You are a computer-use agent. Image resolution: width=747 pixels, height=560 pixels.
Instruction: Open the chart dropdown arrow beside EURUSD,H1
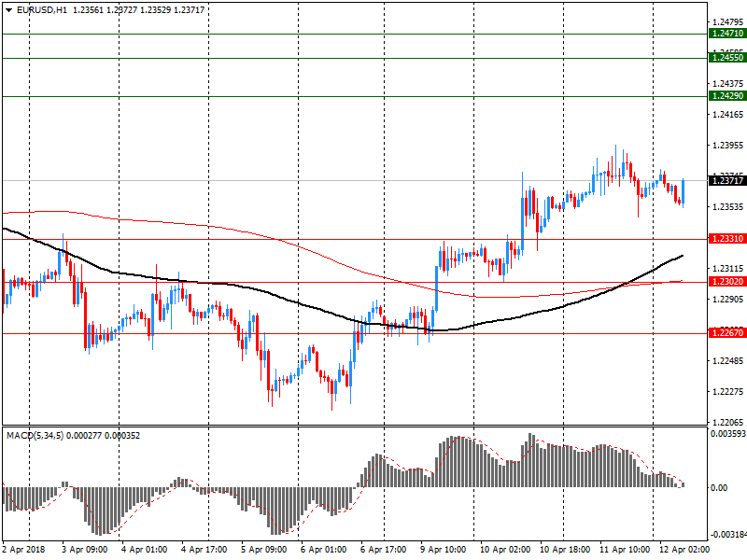pos(8,10)
